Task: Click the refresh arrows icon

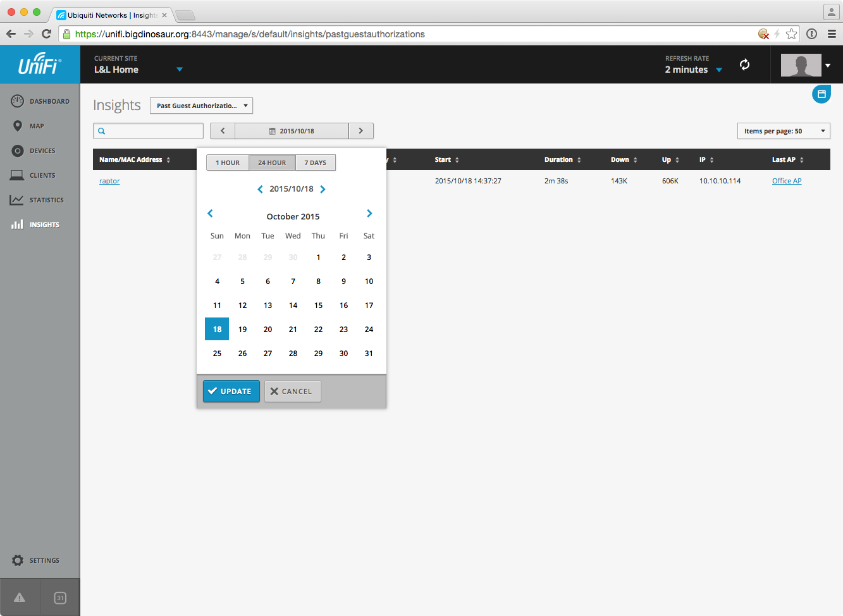Action: tap(744, 65)
